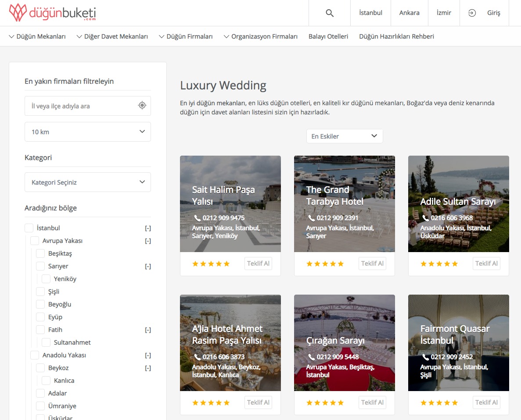The height and width of the screenshot is (420, 521).
Task: Collapse the İstanbul tree node
Action: tap(148, 228)
